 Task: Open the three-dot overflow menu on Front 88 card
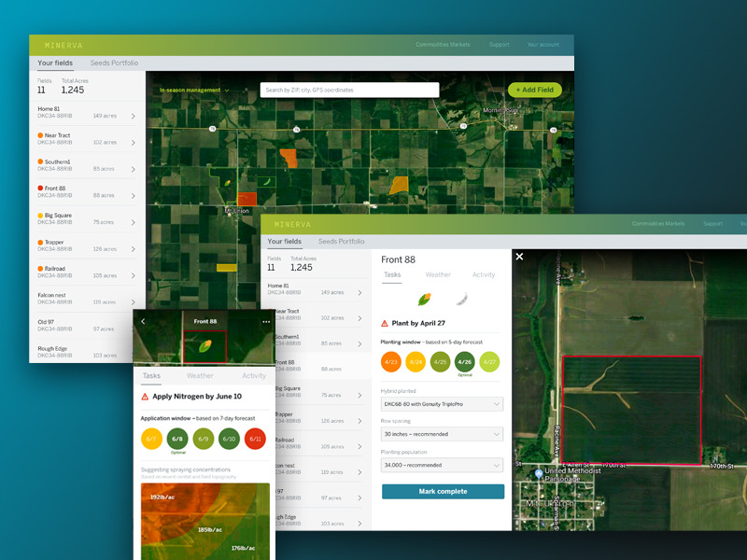pyautogui.click(x=266, y=320)
